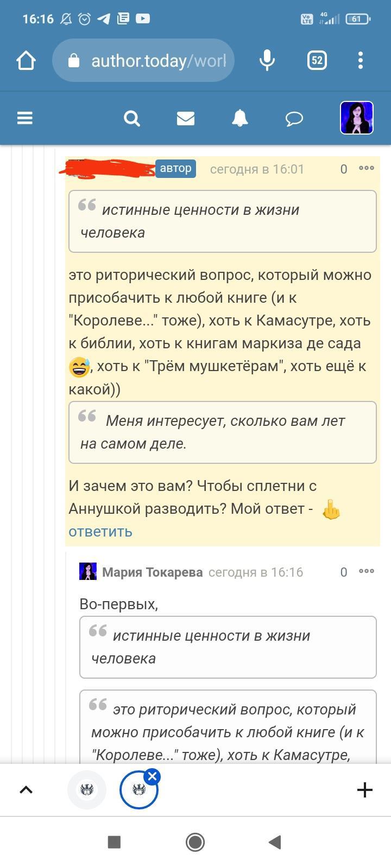Screen dimensions: 391x868
Task: Open the options menu on the author's comment
Action: click(x=367, y=168)
